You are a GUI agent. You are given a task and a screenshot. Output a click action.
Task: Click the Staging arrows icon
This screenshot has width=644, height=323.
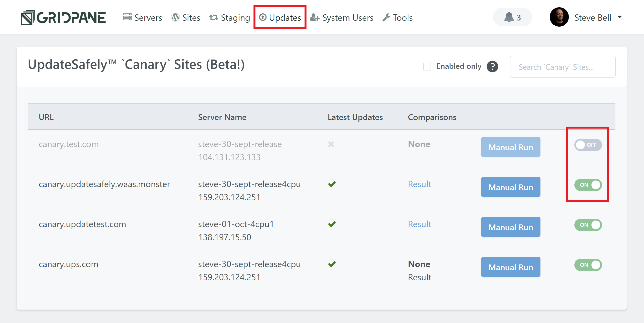pos(214,17)
